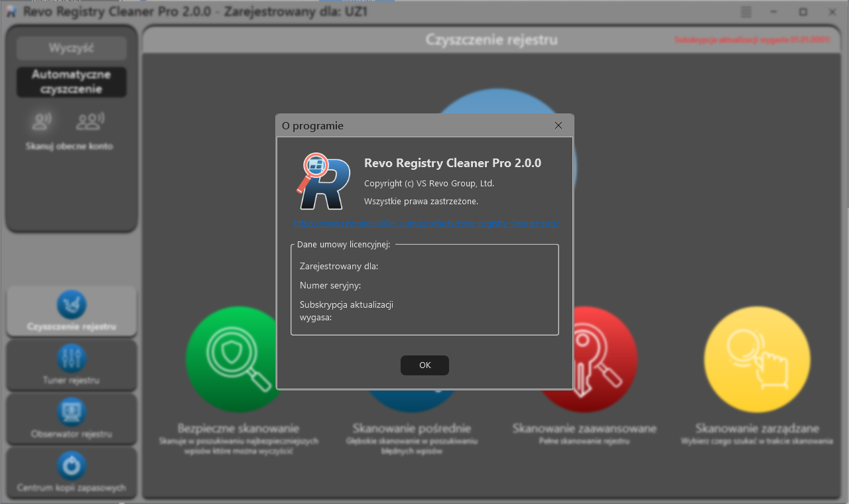Open the Czyszczenie rejestru sidebar section

[72, 311]
